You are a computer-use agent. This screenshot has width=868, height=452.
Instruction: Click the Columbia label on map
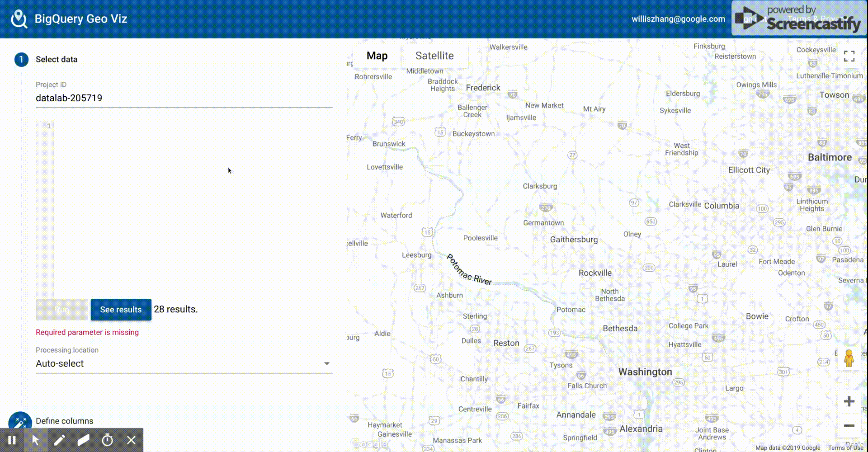pos(722,206)
